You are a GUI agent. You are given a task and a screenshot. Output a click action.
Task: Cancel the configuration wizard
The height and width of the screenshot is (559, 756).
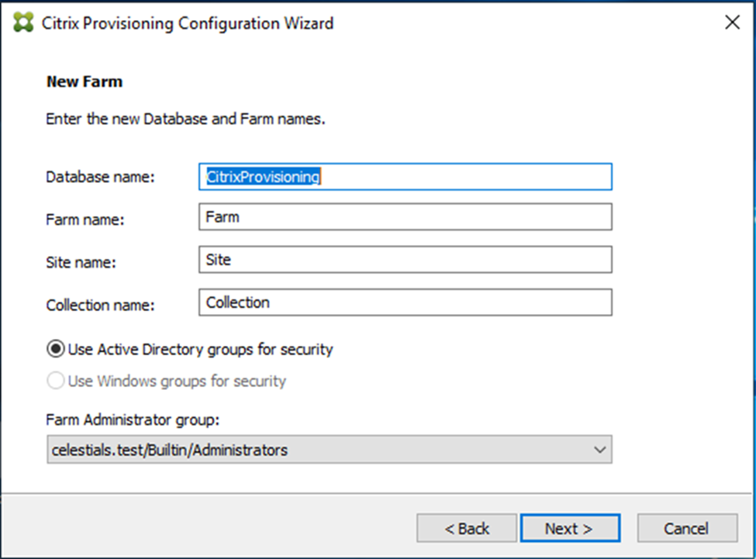[x=687, y=529]
